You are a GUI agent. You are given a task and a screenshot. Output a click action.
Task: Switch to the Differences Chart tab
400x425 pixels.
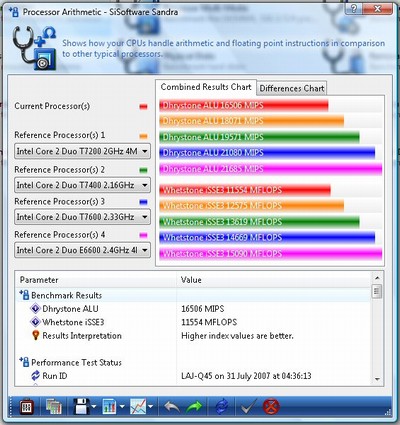292,88
